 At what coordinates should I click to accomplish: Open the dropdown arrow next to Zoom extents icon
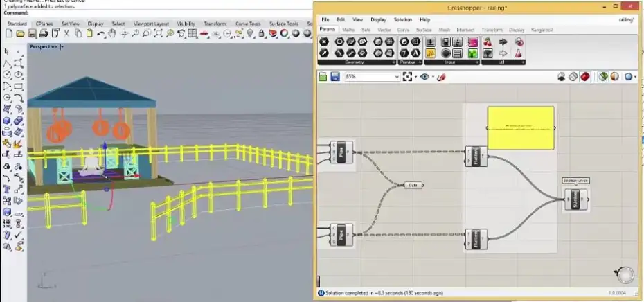pos(415,77)
